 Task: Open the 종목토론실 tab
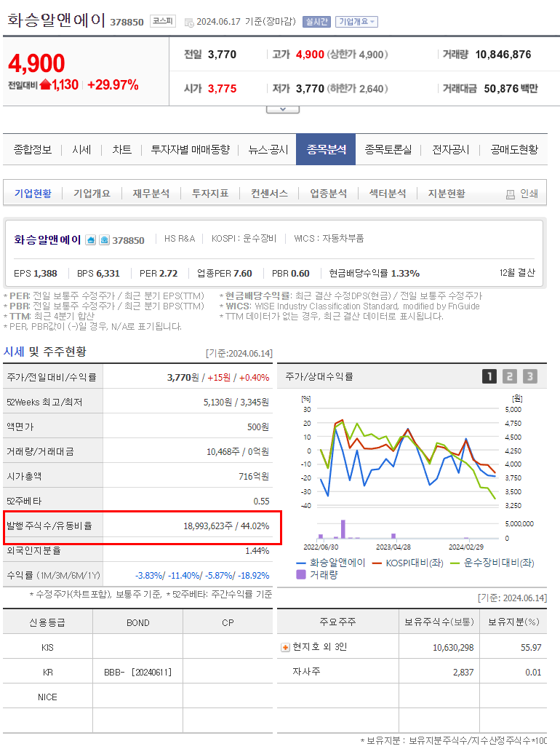click(x=388, y=149)
